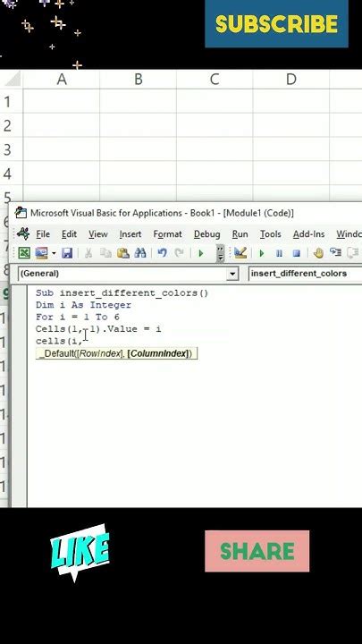Click the margin indicator bar left of code

click(19, 396)
